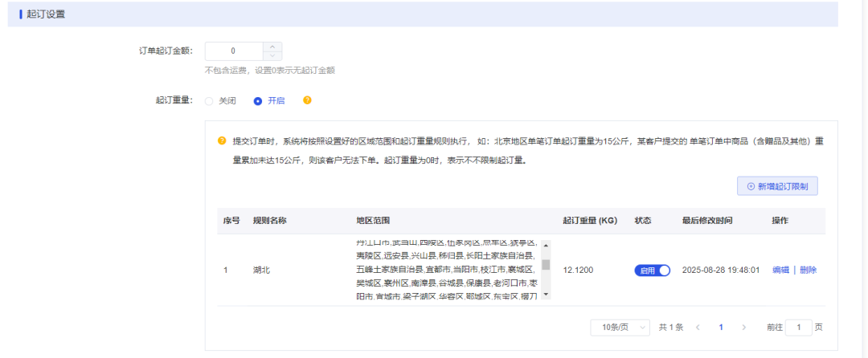Click the scroll-up arrow in the 地区范围 list
This screenshot has width=868, height=358.
point(546,246)
